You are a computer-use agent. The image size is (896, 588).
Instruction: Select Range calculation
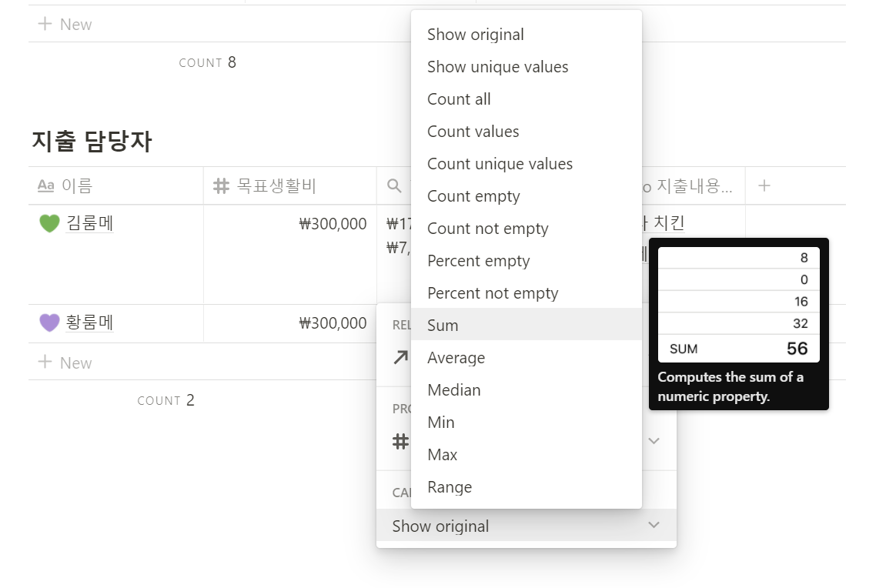click(526, 487)
